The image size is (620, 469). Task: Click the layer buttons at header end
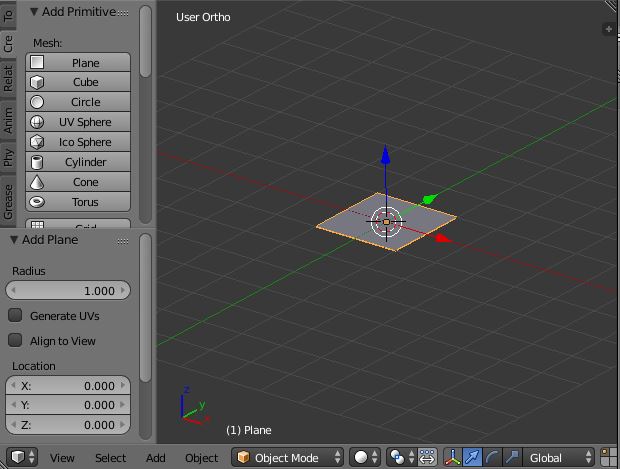609,458
